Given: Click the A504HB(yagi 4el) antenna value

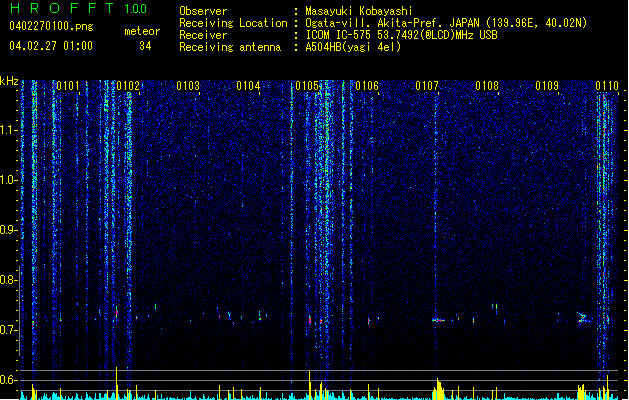Looking at the screenshot, I should [353, 47].
